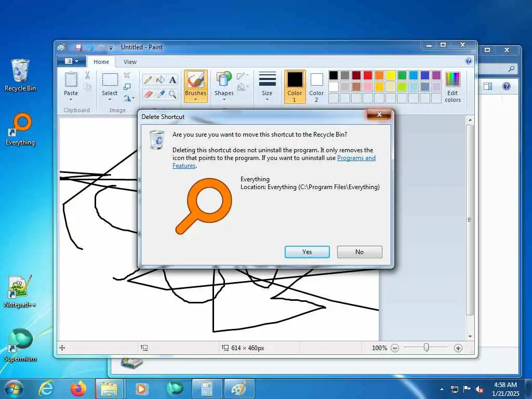The image size is (532, 399).
Task: Open the shape Outline dropdown
Action: coord(243,76)
